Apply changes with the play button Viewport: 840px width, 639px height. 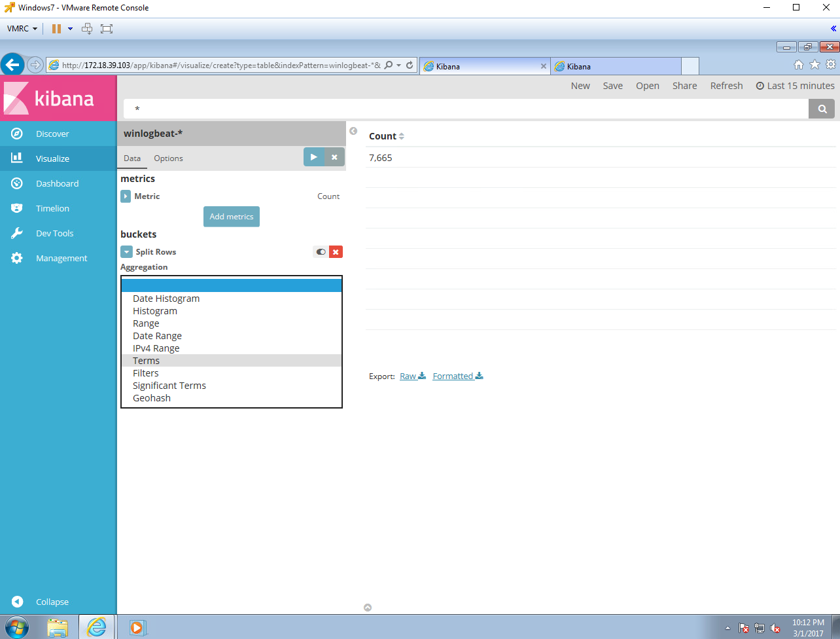point(314,157)
